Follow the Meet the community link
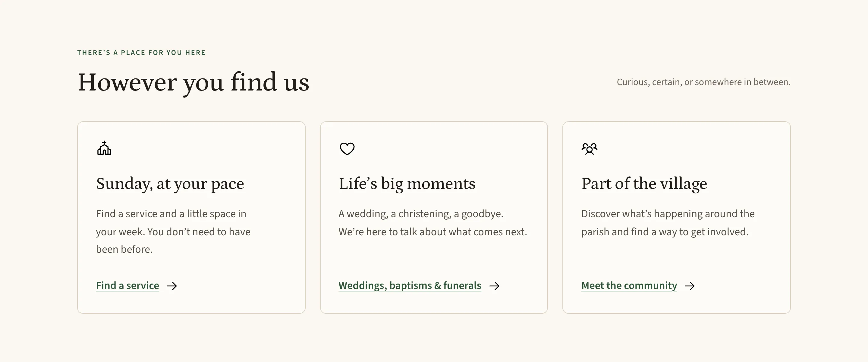 pos(629,285)
